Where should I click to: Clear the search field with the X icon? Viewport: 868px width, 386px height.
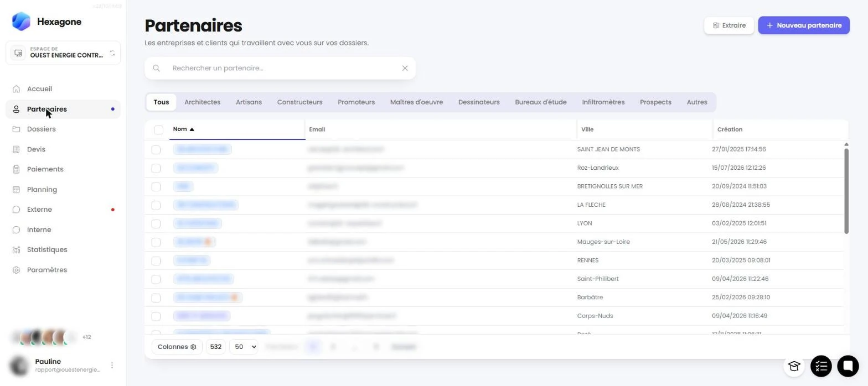coord(405,68)
